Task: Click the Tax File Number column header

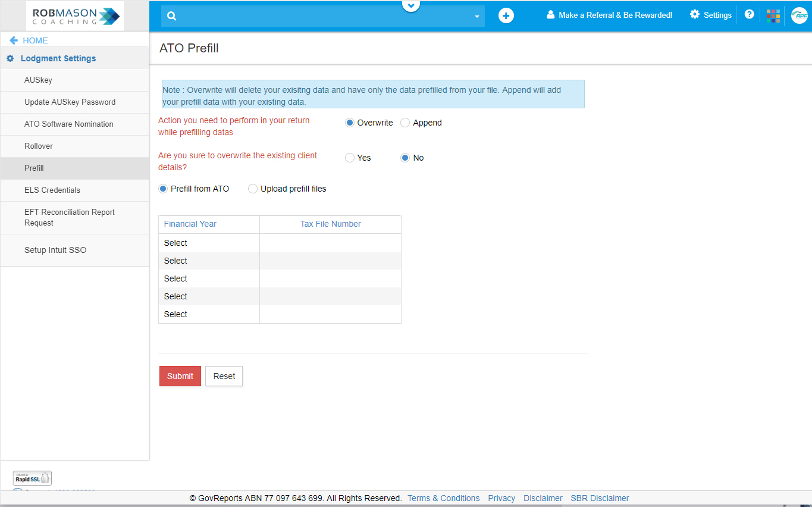Action: [x=330, y=224]
